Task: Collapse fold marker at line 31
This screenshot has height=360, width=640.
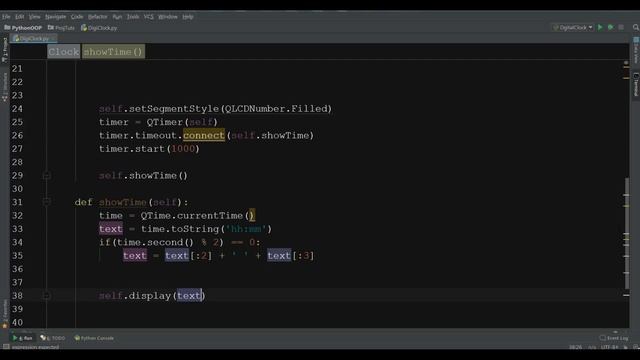Action: tap(47, 202)
